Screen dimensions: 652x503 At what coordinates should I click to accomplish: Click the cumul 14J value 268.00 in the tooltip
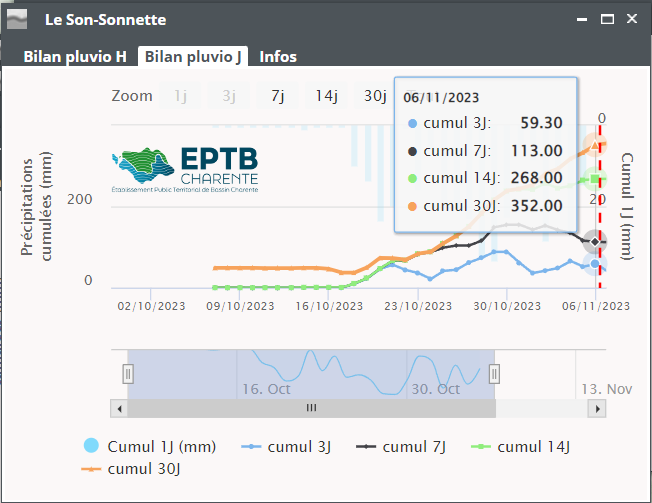tap(536, 178)
